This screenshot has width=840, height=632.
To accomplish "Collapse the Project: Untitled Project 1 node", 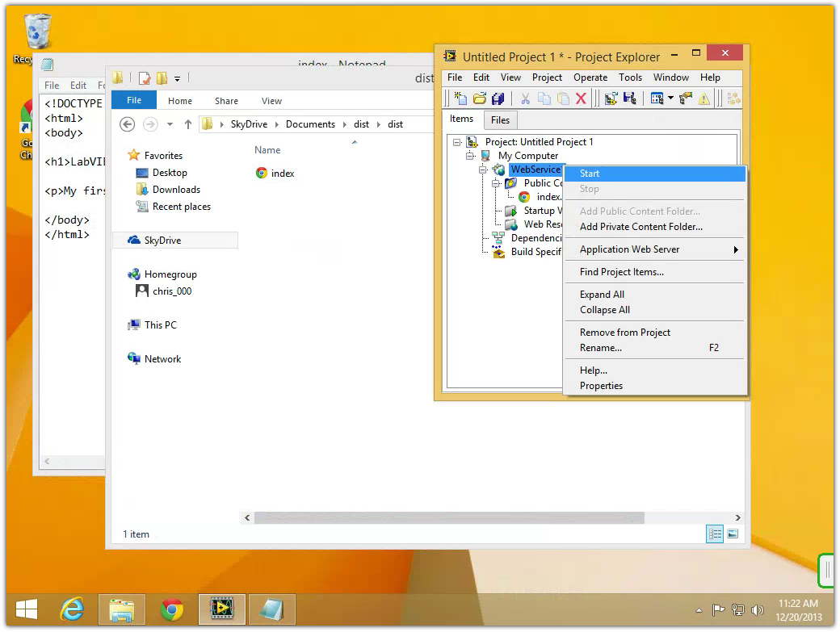I will pyautogui.click(x=457, y=142).
